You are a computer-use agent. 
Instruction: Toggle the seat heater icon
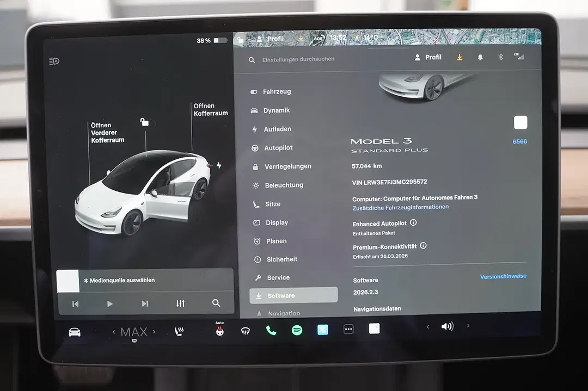pos(179,331)
